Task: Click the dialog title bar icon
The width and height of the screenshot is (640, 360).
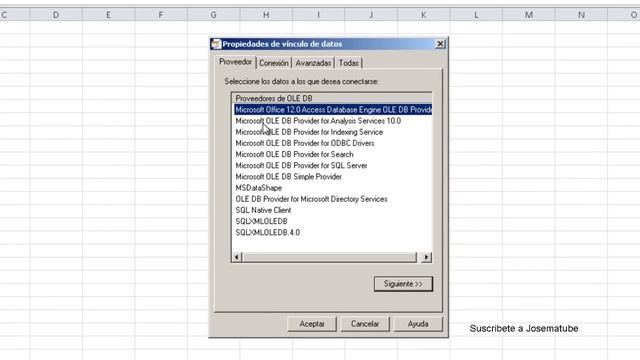Action: [x=216, y=44]
